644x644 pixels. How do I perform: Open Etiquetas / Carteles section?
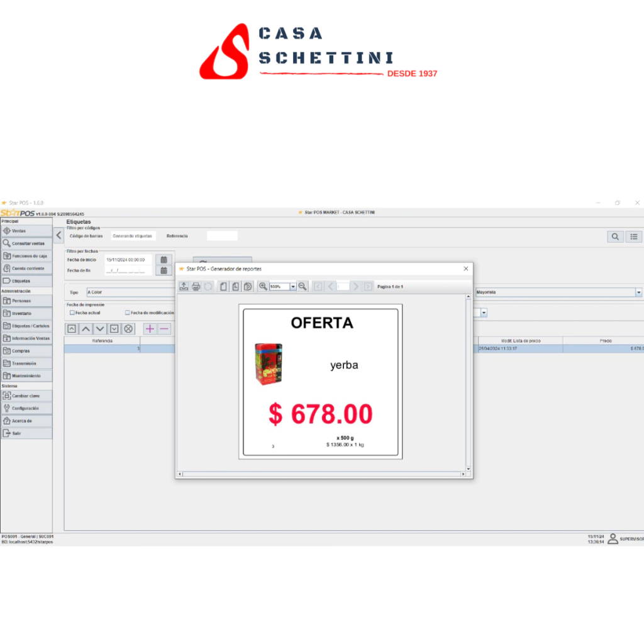pyautogui.click(x=26, y=326)
